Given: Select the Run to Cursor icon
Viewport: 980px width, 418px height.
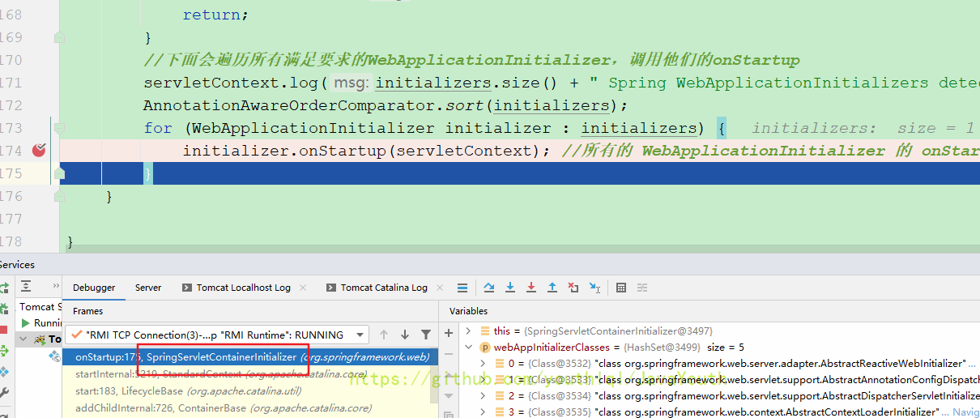Looking at the screenshot, I should pyautogui.click(x=594, y=288).
